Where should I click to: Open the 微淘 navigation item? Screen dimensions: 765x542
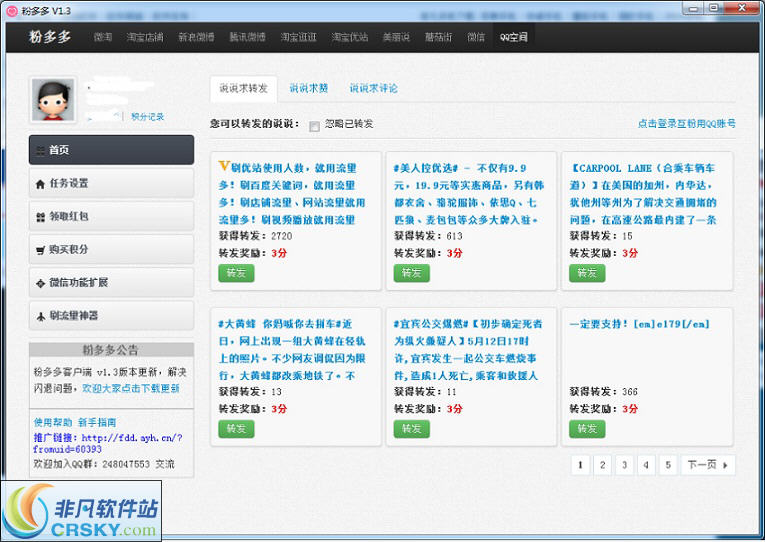pos(103,37)
